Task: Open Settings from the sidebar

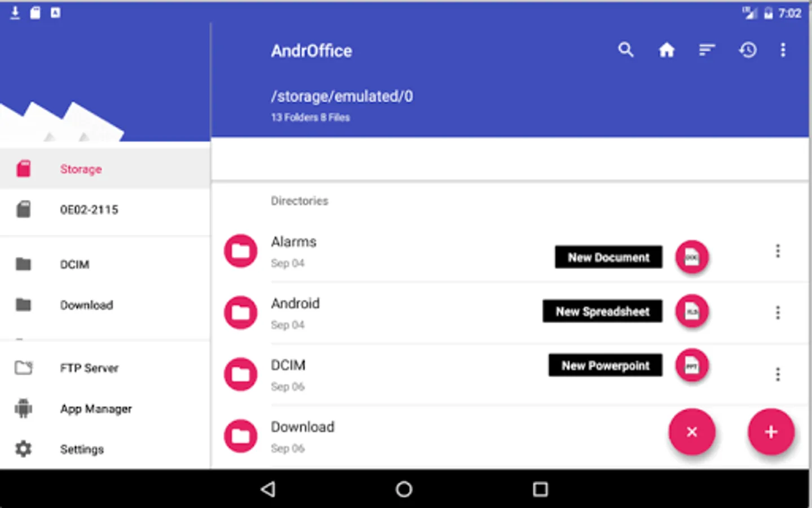Action: [x=105, y=449]
